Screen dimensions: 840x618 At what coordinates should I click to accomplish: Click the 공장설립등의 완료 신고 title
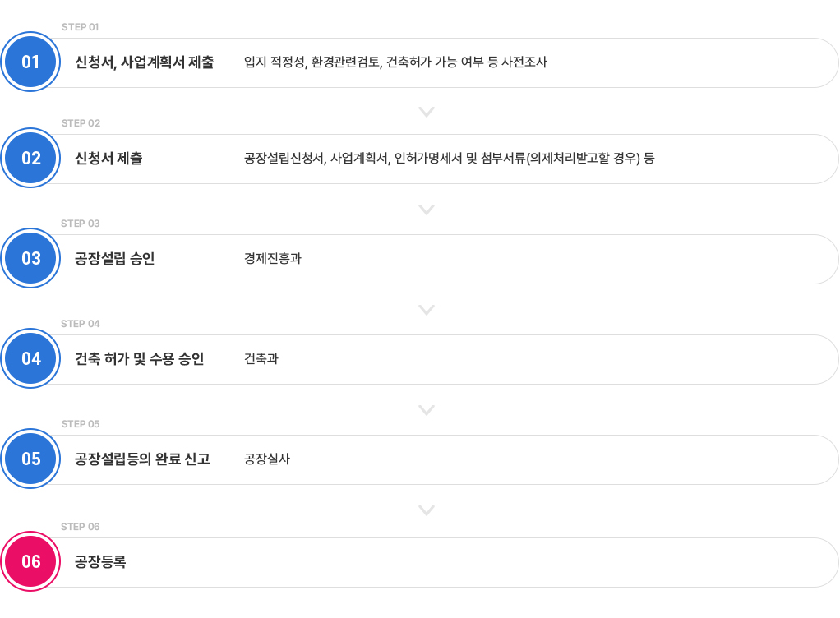[142, 459]
